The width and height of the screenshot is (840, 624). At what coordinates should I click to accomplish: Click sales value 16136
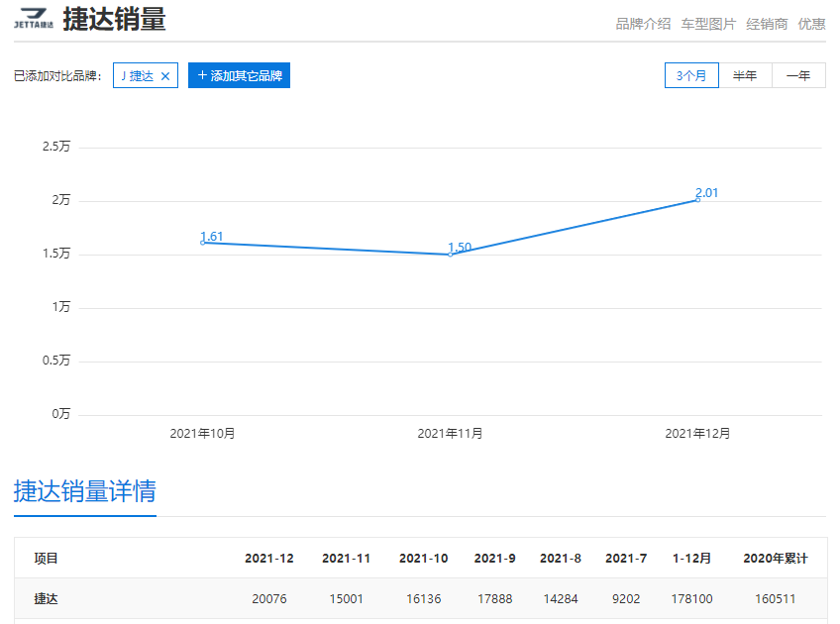423,599
